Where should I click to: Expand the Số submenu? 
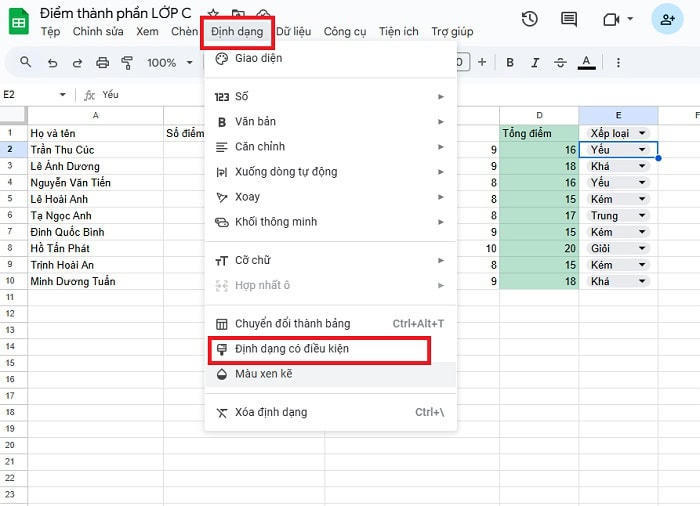click(330, 96)
